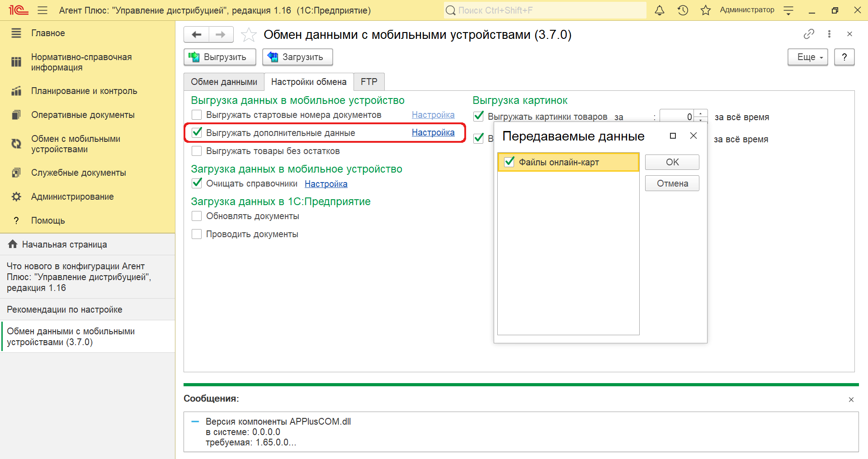Click the Главное section icon
The width and height of the screenshot is (868, 459).
[16, 33]
